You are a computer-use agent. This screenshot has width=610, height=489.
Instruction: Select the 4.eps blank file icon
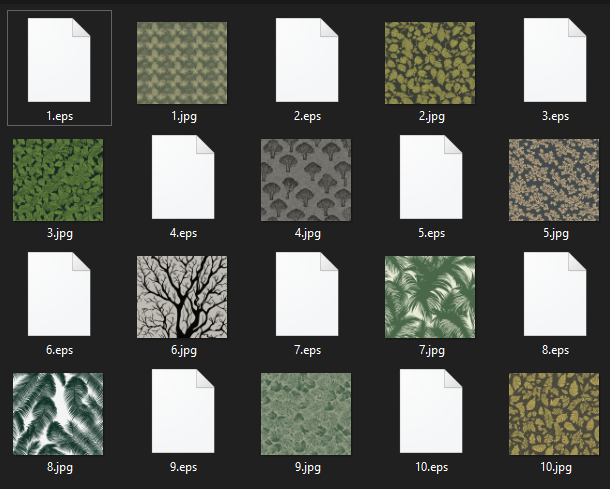point(183,177)
